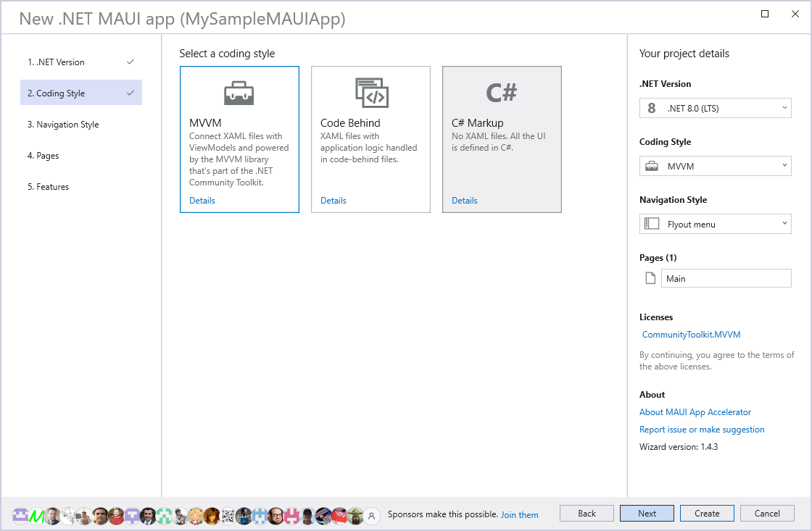
Task: Click the page icon beside Main
Action: point(650,278)
